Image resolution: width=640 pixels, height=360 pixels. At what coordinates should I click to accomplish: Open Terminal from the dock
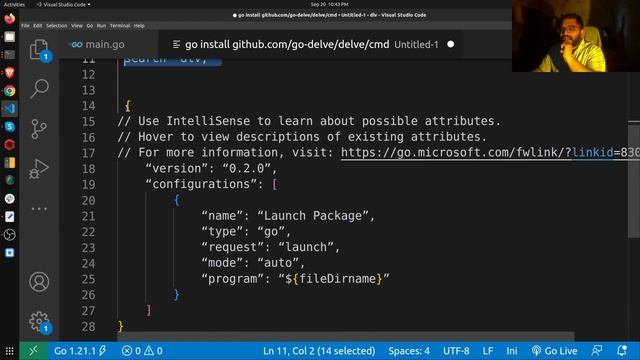[9, 55]
